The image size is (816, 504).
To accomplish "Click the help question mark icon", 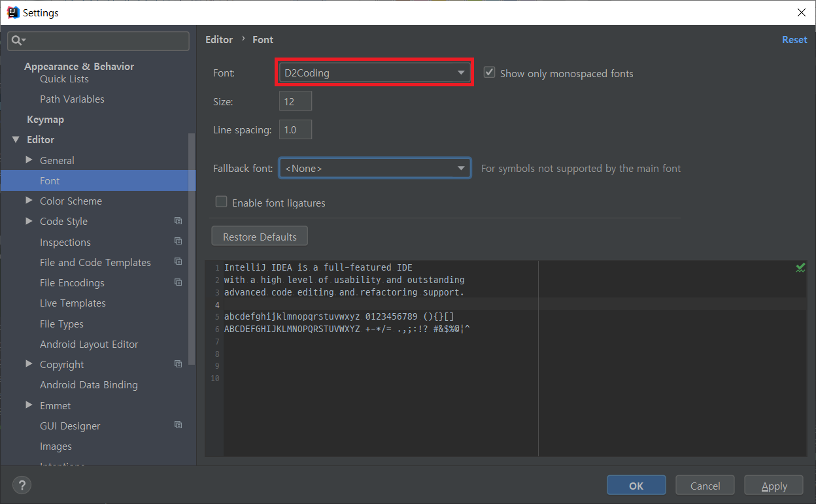I will (22, 485).
